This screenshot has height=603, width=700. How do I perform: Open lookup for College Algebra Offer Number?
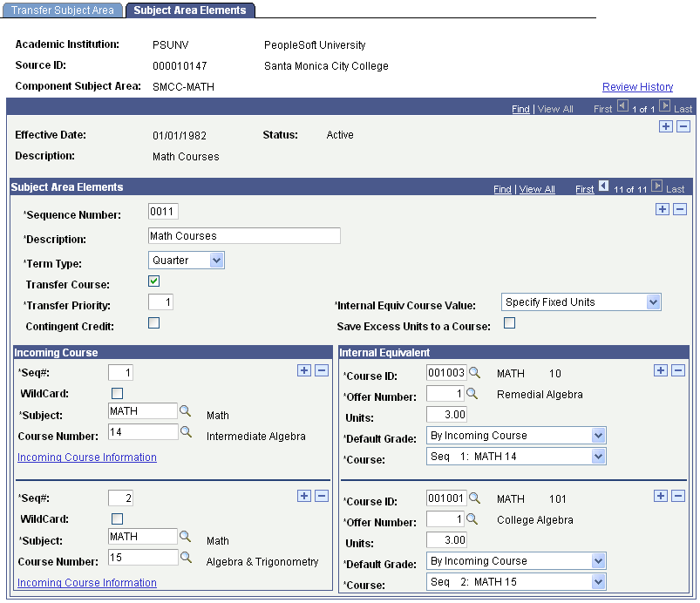pyautogui.click(x=472, y=519)
